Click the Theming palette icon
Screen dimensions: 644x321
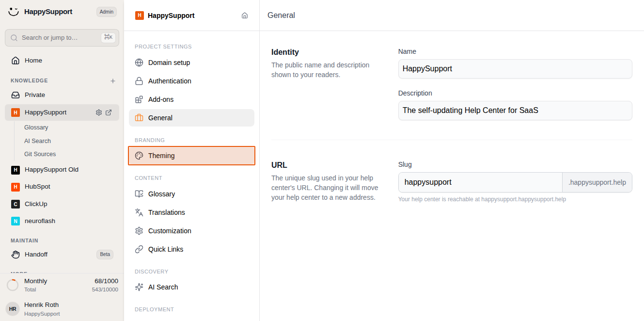click(139, 156)
